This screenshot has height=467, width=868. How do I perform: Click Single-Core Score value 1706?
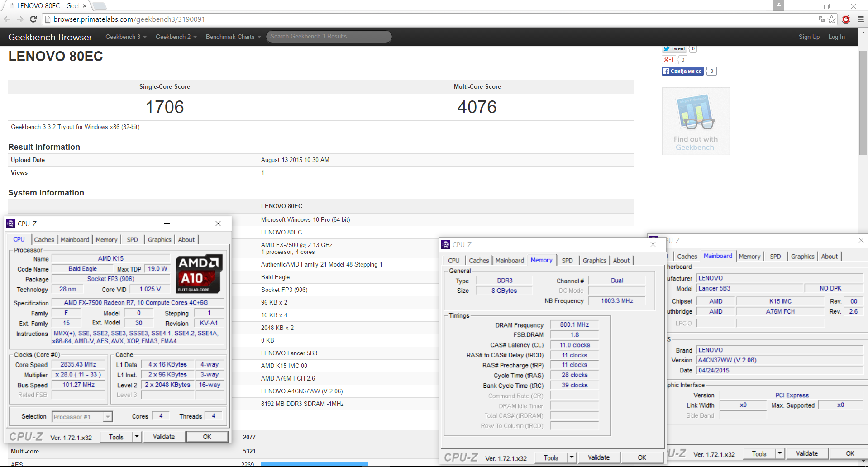point(165,107)
